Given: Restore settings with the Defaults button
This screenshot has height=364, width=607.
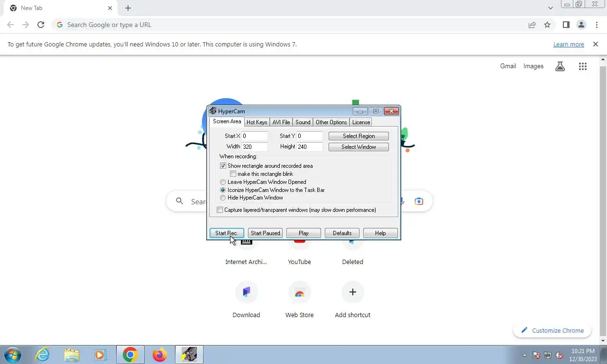Looking at the screenshot, I should point(342,233).
